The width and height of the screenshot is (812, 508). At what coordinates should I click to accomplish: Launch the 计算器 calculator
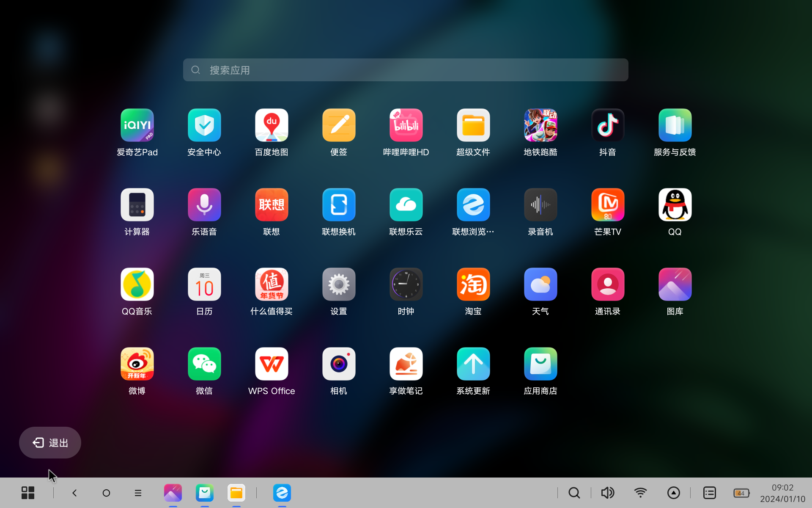tap(137, 205)
